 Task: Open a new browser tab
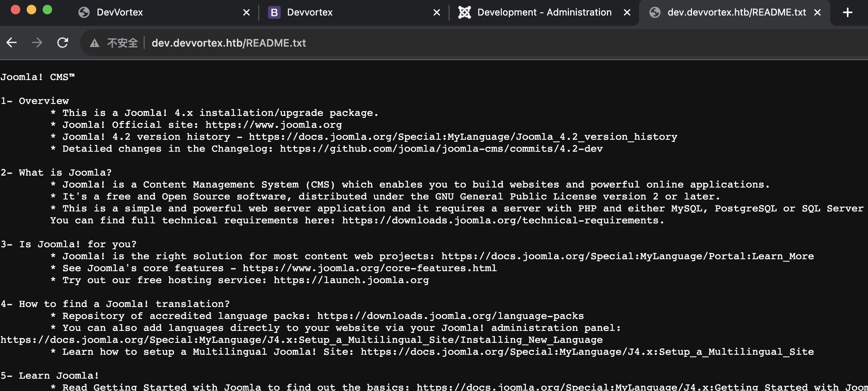point(848,12)
